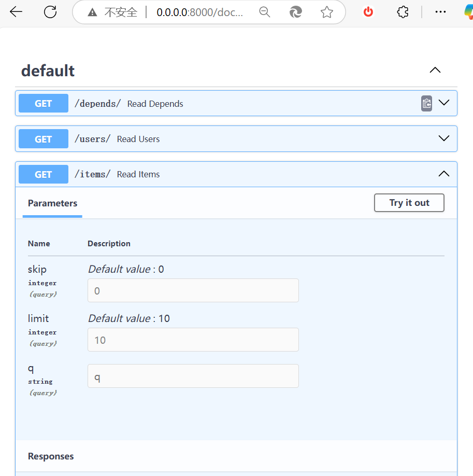Open the browser three-dots menu
Screen dimensions: 473x476
tap(440, 12)
